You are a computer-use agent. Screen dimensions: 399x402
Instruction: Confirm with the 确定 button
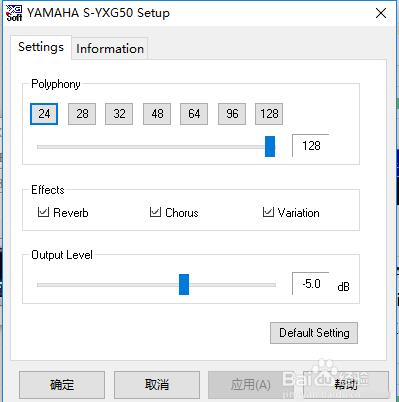click(x=62, y=385)
